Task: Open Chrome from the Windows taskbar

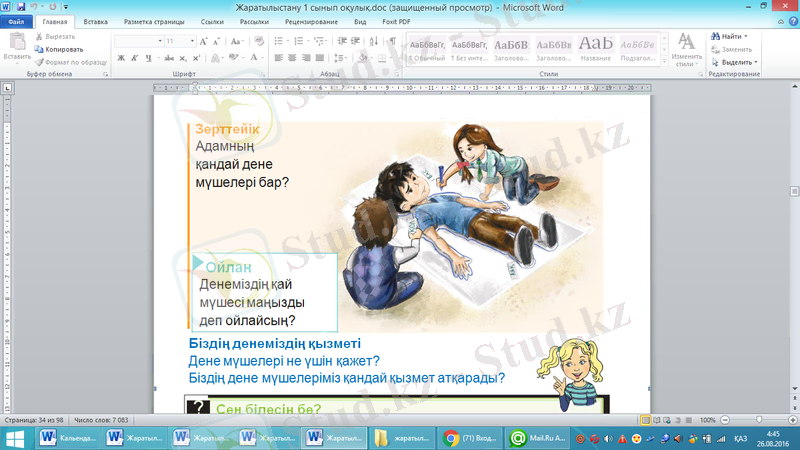Action: [452, 438]
